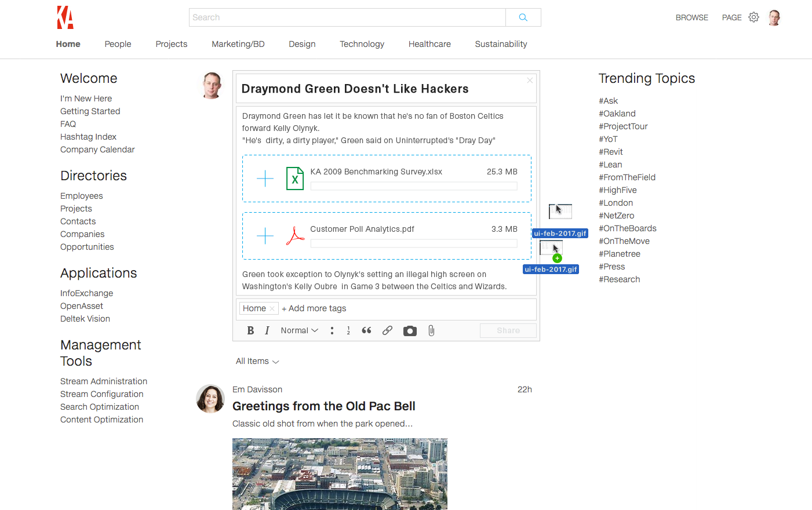
Task: Open the Marketing/BD navigation tab
Action: (x=238, y=44)
